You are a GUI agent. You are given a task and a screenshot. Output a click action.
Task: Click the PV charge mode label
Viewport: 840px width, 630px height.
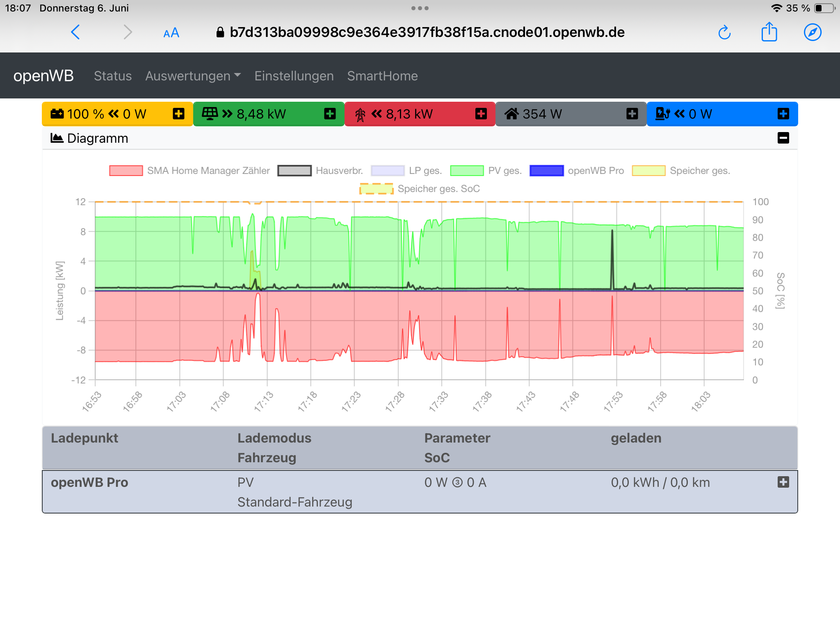point(245,482)
